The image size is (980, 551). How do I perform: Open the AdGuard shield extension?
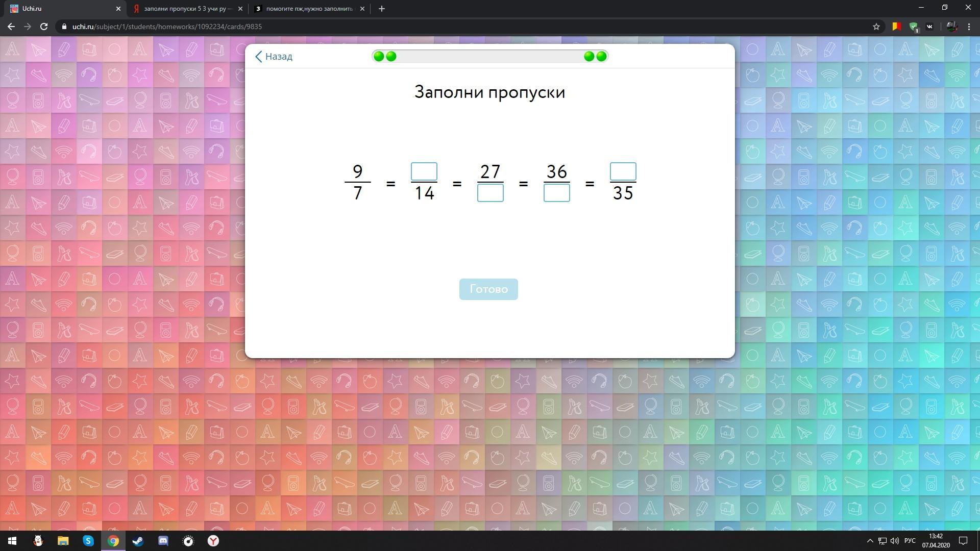tap(913, 27)
